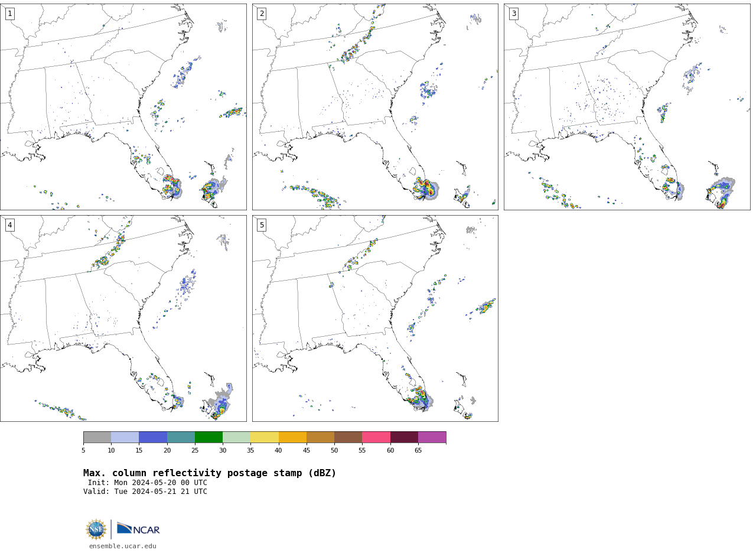
Task: Click the colorbar tick label 25
Action: 195,451
